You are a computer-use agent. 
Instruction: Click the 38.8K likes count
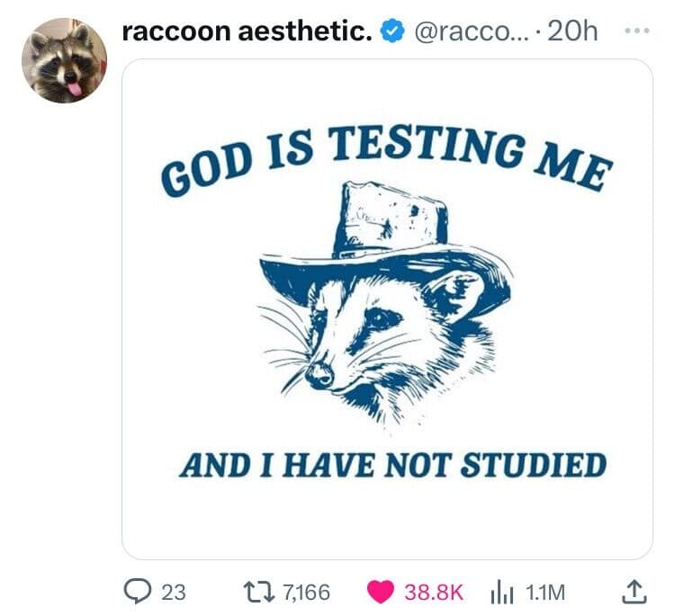(434, 592)
